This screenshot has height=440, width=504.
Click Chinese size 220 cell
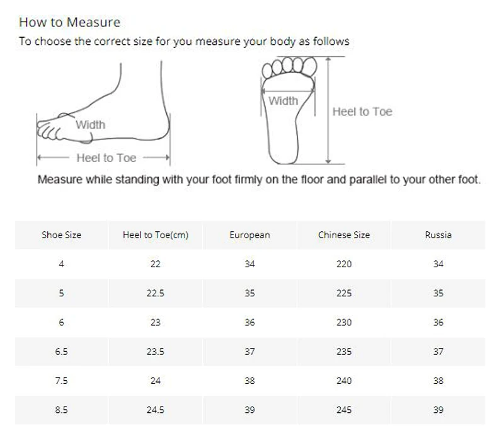(x=344, y=264)
